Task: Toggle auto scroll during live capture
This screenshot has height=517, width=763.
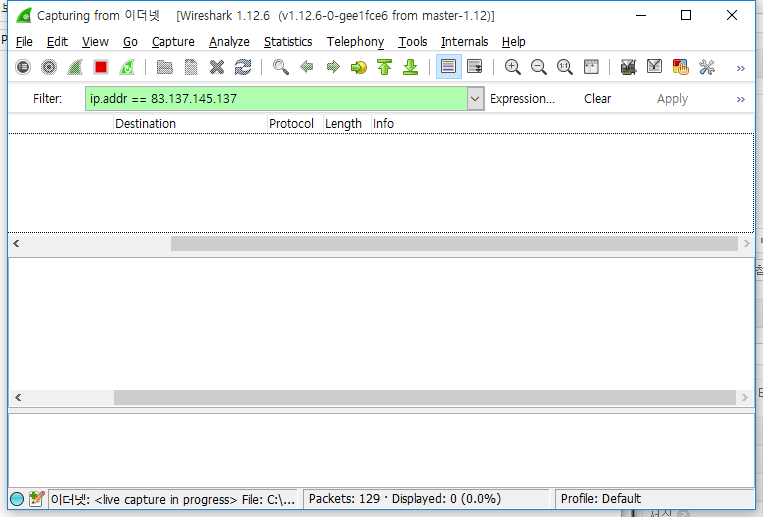Action: (x=474, y=67)
